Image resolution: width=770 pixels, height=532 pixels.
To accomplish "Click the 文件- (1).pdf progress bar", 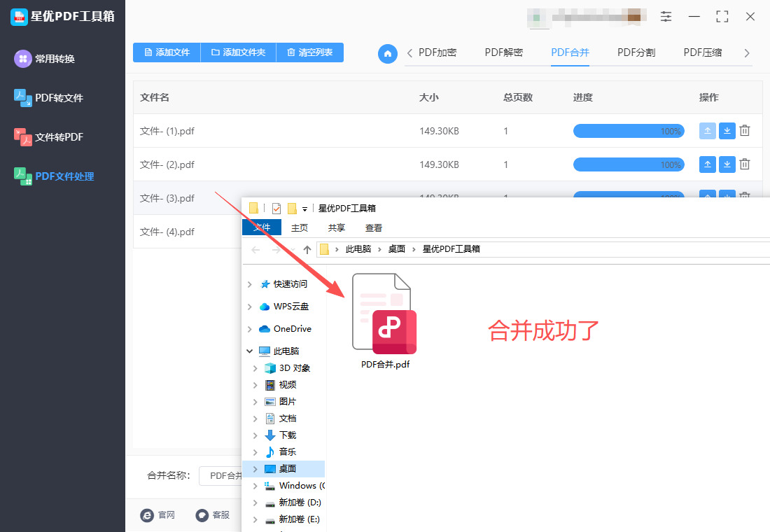I will click(629, 131).
